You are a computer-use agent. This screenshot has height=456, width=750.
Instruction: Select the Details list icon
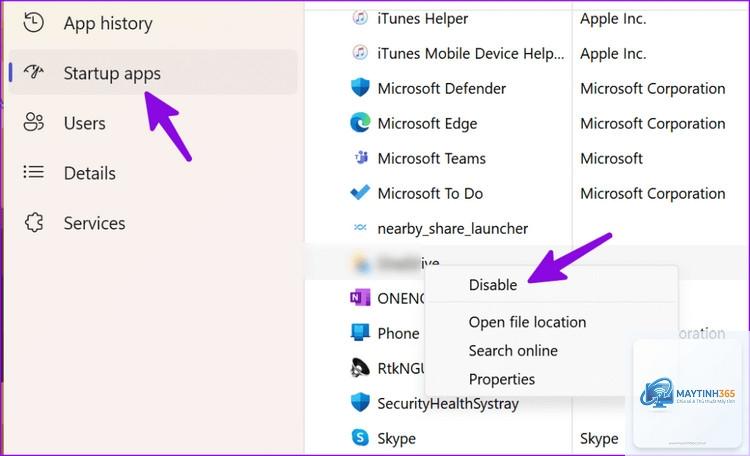(33, 172)
